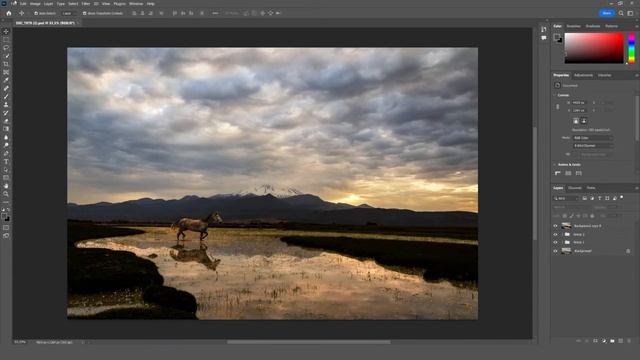
Task: Hide the Group 2 layer
Action: click(x=555, y=234)
